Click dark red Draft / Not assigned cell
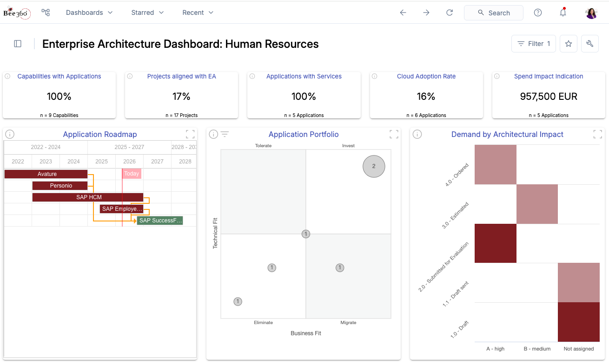 tap(579, 322)
